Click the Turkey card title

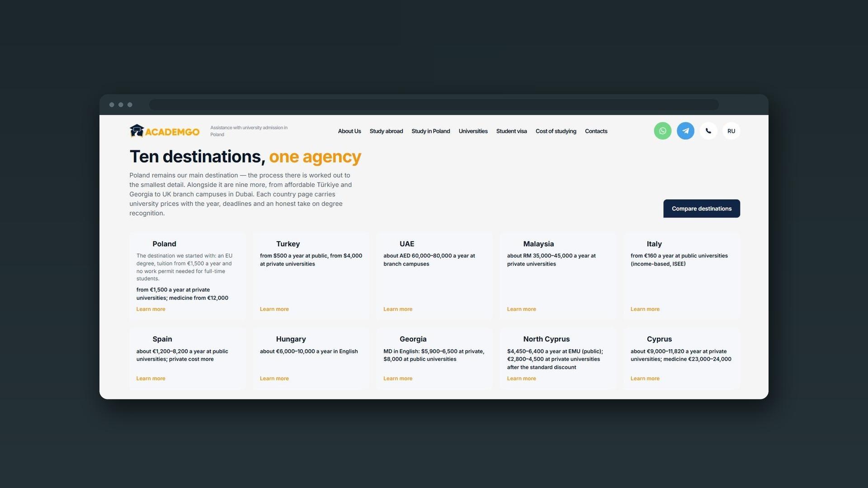288,244
